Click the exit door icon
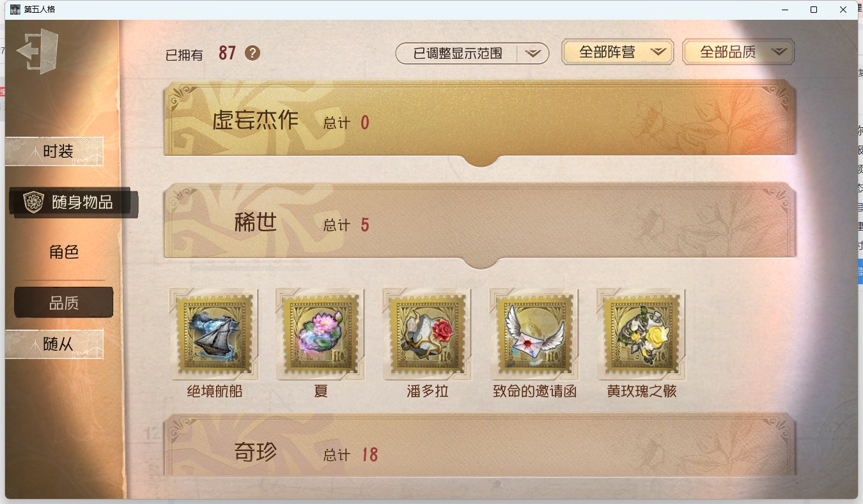Image resolution: width=863 pixels, height=504 pixels. click(38, 50)
